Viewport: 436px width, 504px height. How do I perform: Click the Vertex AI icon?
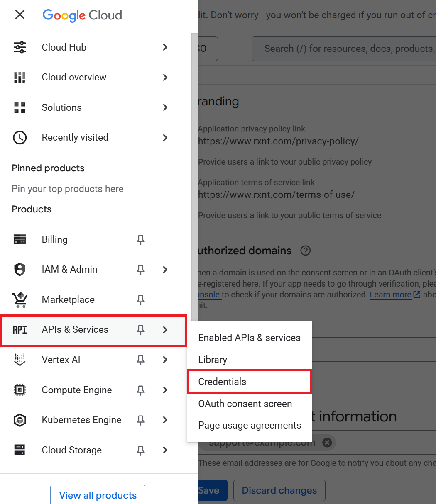(x=20, y=360)
